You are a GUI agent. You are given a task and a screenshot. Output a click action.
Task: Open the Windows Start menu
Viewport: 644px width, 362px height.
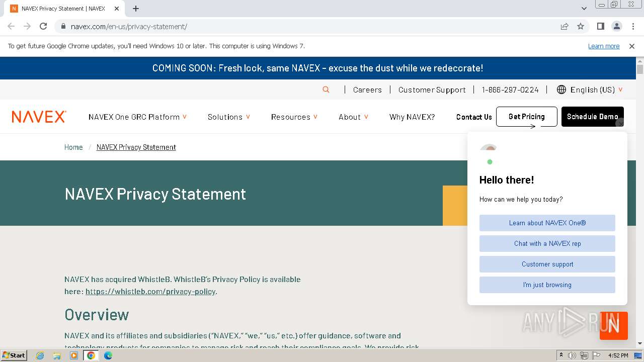(14, 355)
